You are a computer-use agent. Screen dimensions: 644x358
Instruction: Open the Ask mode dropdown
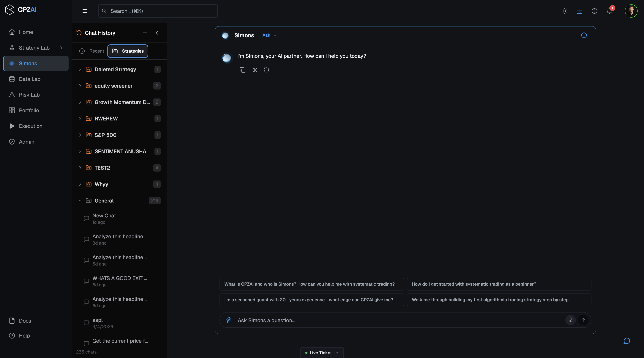tap(269, 35)
